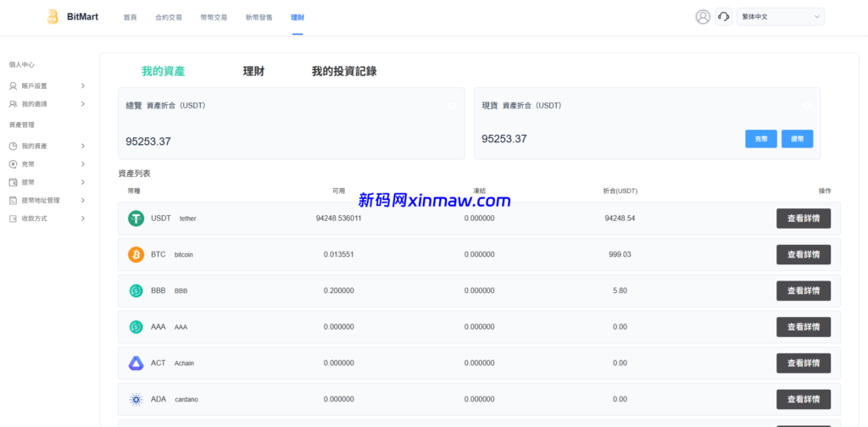Click the 充幣 sidebar icon

14,164
